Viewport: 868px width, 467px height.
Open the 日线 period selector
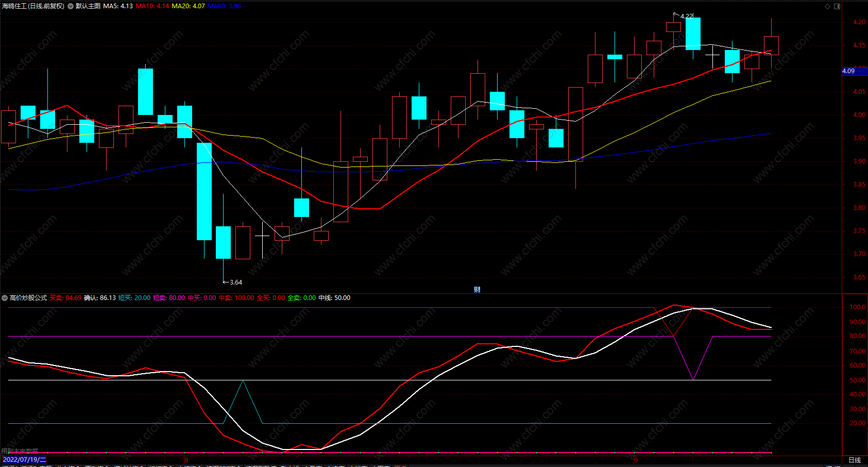coord(855,460)
